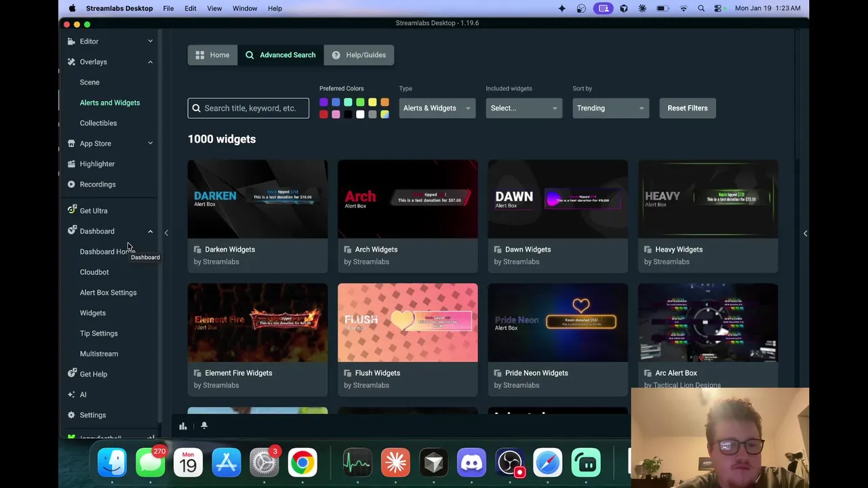This screenshot has width=868, height=488.
Task: Open the Help menu in menu bar
Action: (x=275, y=8)
